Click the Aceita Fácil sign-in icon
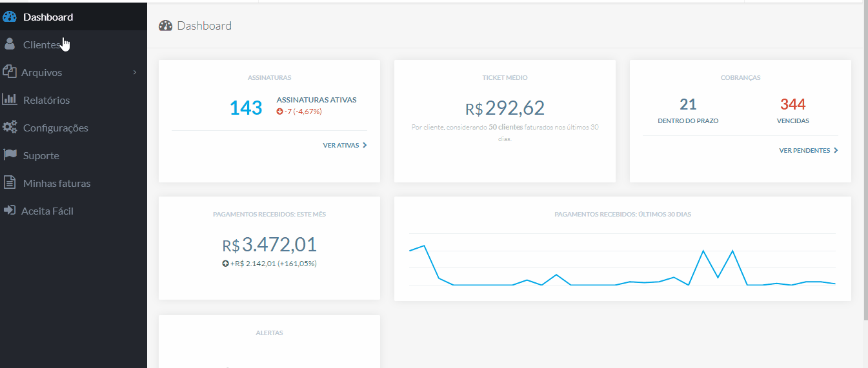 point(9,211)
